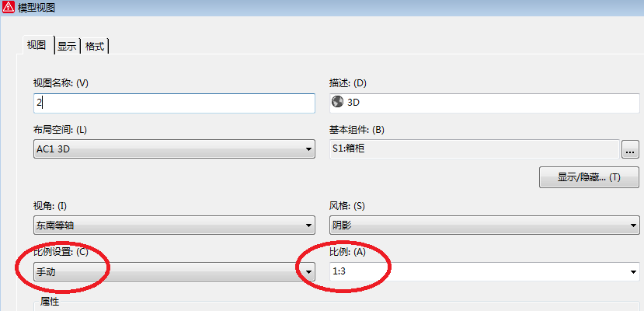The width and height of the screenshot is (644, 311).
Task: Click the 基本组件: (B) label
Action: tap(357, 129)
